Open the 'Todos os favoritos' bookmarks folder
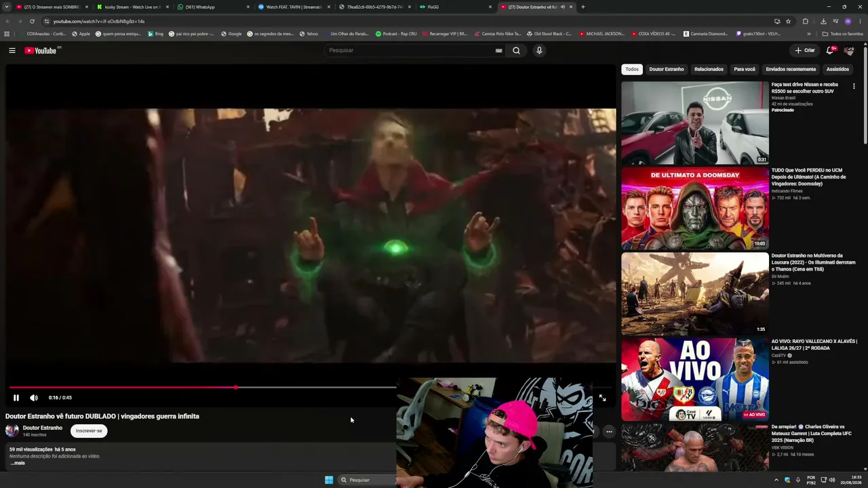This screenshot has height=488, width=868. 843,33
